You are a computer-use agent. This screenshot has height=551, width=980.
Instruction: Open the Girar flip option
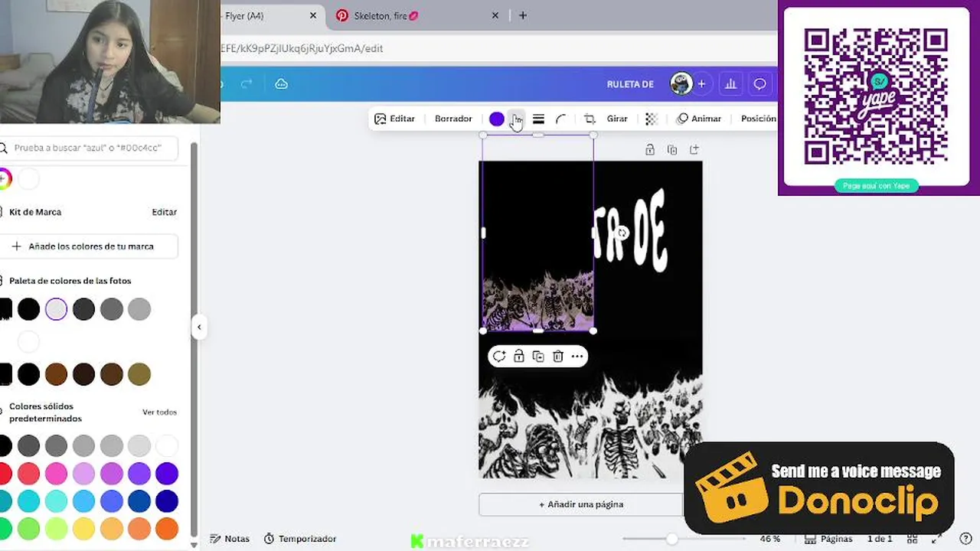pyautogui.click(x=617, y=119)
